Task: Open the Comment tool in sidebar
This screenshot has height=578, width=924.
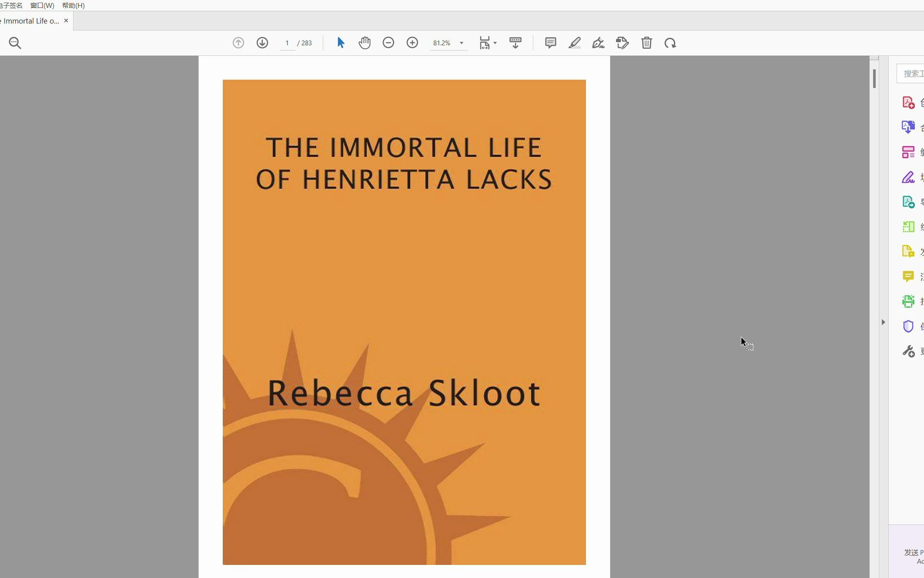Action: 908,276
